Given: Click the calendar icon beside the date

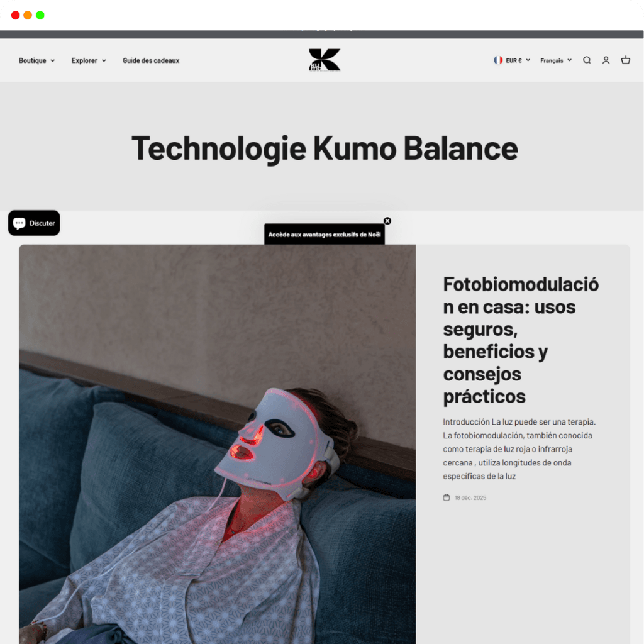Looking at the screenshot, I should point(447,497).
